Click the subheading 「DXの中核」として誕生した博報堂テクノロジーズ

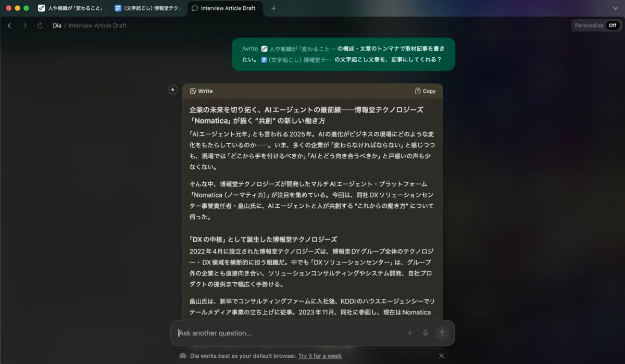pyautogui.click(x=264, y=239)
